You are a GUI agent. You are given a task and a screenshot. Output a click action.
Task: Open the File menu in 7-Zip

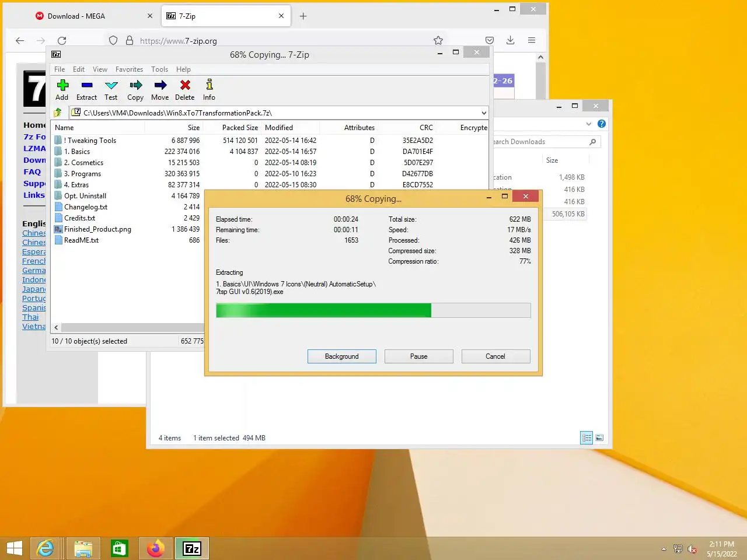pos(60,69)
